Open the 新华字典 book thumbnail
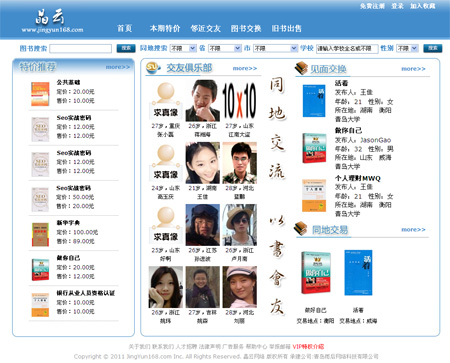This screenshot has height=363, width=450. pyautogui.click(x=40, y=234)
